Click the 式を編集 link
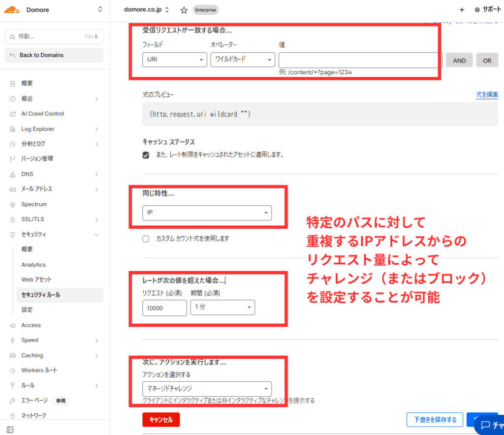The image size is (504, 435). [486, 94]
